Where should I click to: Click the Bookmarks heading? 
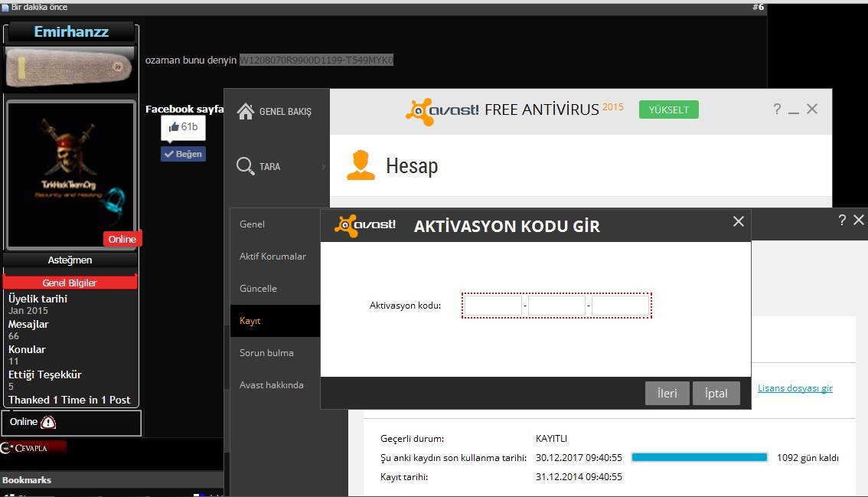[x=27, y=480]
